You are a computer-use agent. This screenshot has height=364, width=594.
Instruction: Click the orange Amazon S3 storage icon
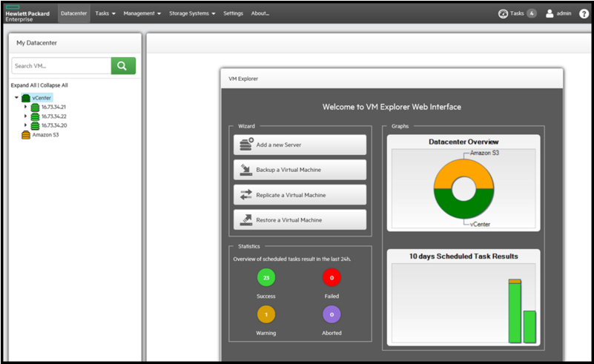(26, 135)
